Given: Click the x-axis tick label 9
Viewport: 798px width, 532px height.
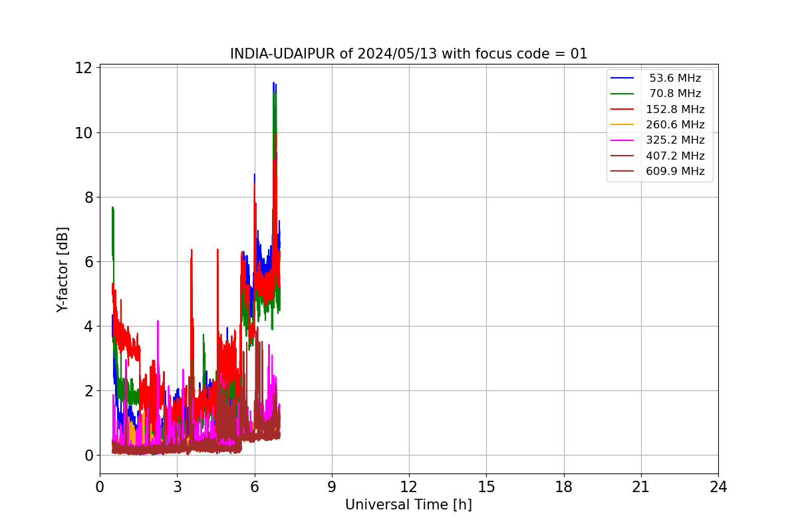Looking at the screenshot, I should click(332, 487).
